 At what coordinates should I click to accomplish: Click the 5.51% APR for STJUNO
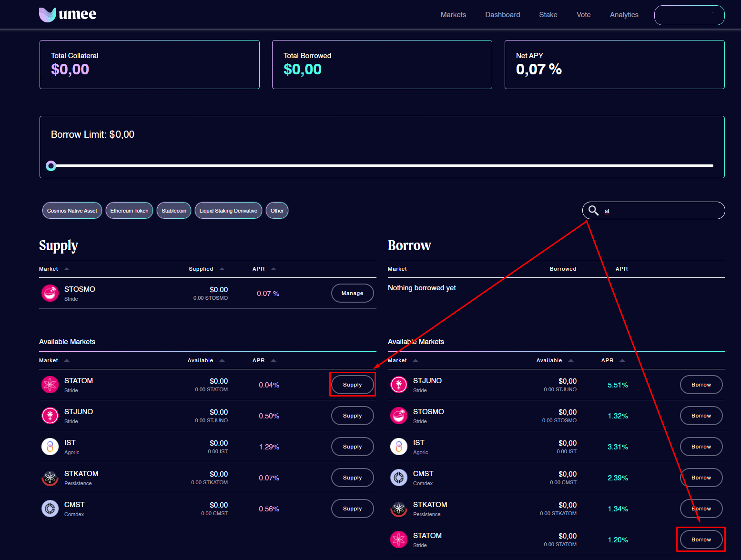(x=618, y=385)
